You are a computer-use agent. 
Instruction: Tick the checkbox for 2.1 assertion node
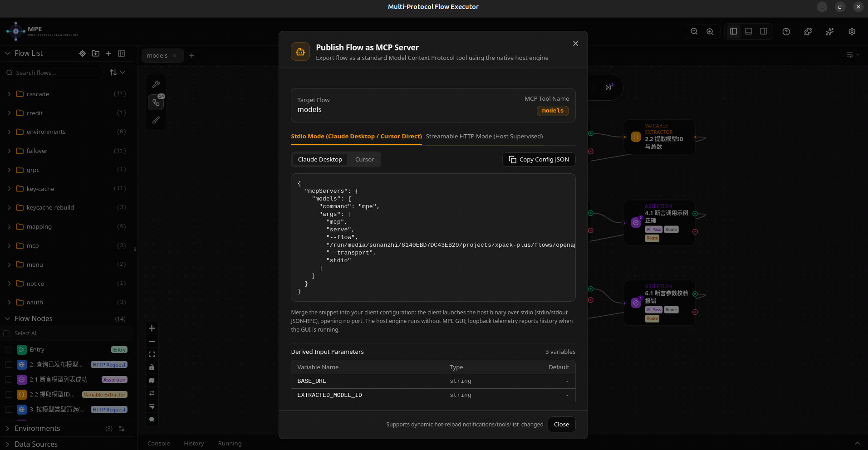point(9,380)
